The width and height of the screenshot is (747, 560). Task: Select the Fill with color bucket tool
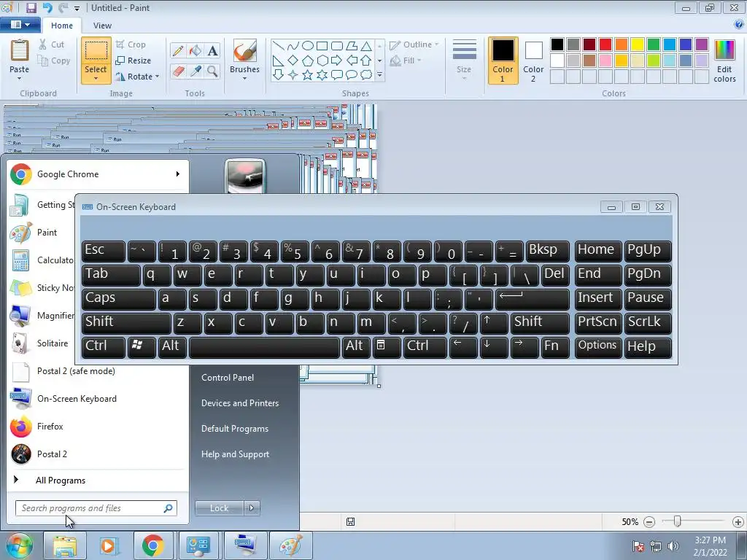pos(196,50)
